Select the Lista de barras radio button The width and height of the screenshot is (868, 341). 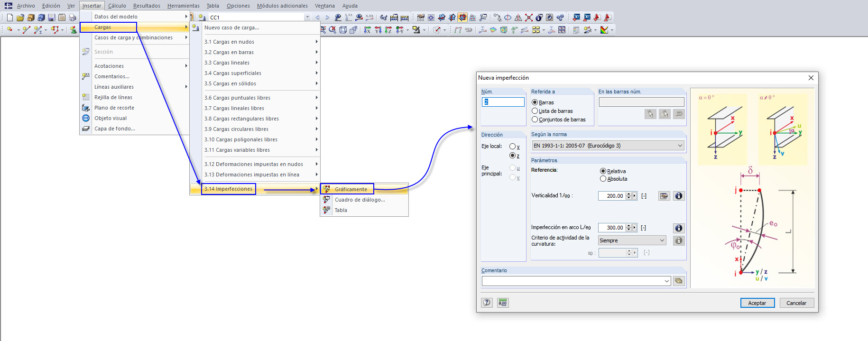pos(535,111)
